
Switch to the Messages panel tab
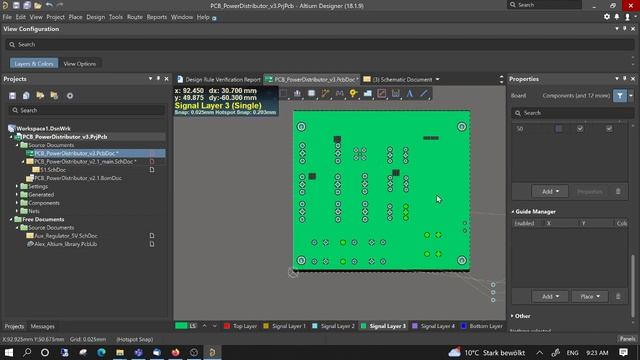point(42,326)
